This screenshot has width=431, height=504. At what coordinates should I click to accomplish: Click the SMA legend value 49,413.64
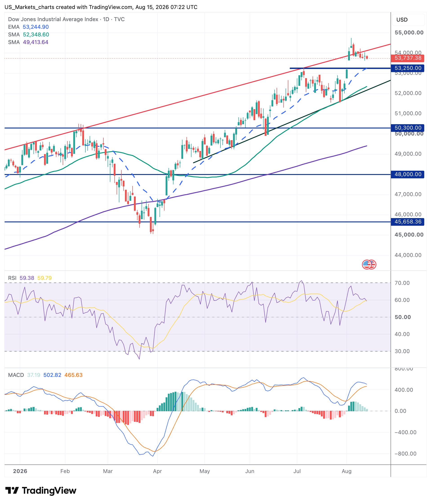coord(36,42)
